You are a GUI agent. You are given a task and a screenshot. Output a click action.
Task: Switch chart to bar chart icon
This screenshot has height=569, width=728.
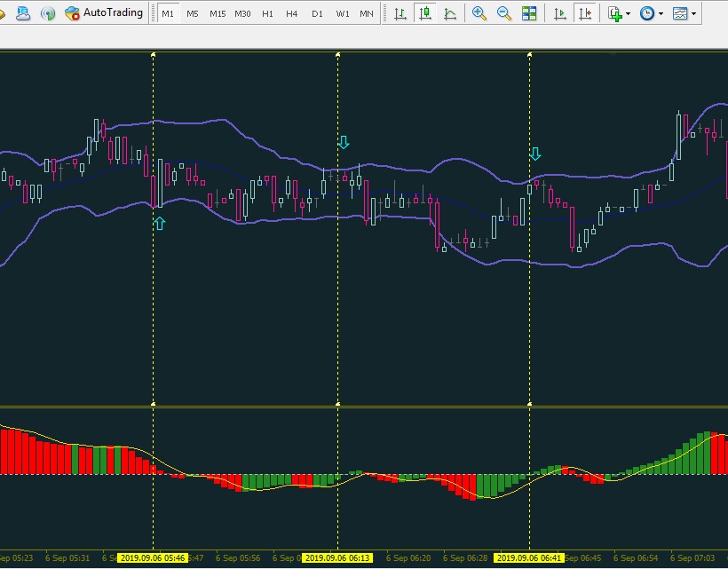400,13
